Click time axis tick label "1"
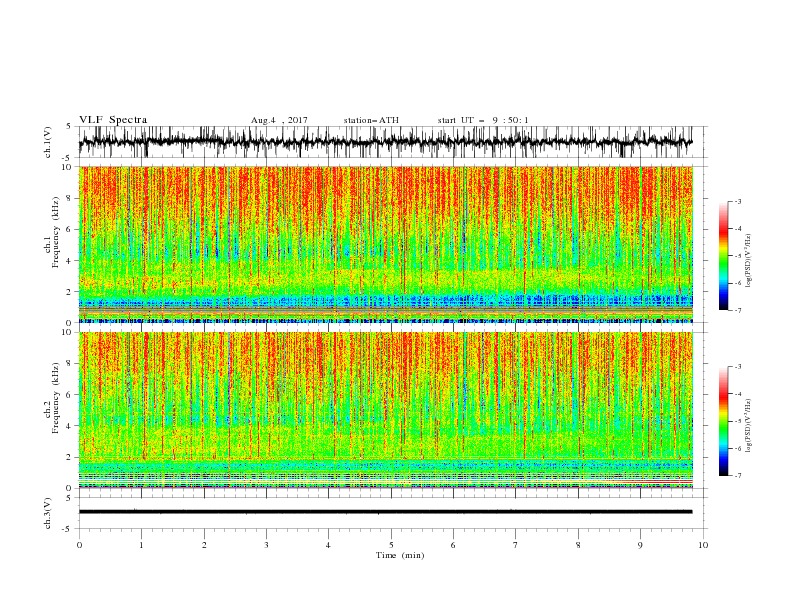 click(141, 545)
